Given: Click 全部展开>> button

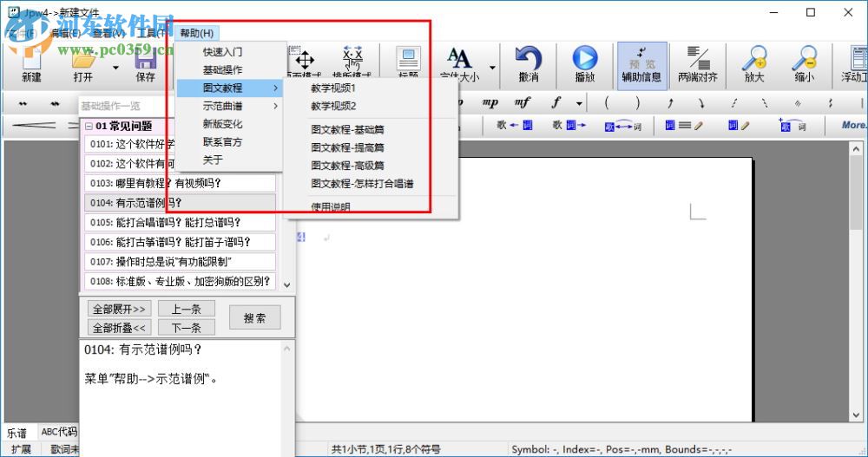Looking at the screenshot, I should tap(119, 309).
